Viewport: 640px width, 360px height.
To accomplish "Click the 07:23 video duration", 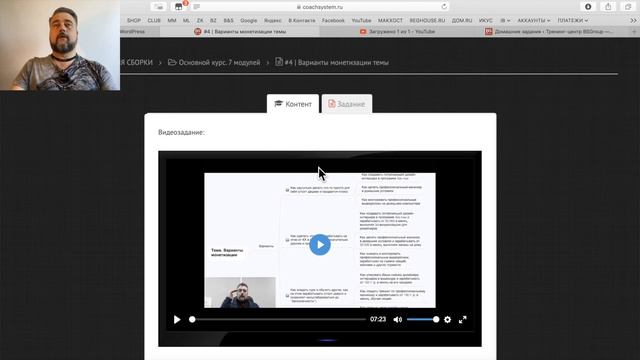I will pos(378,319).
